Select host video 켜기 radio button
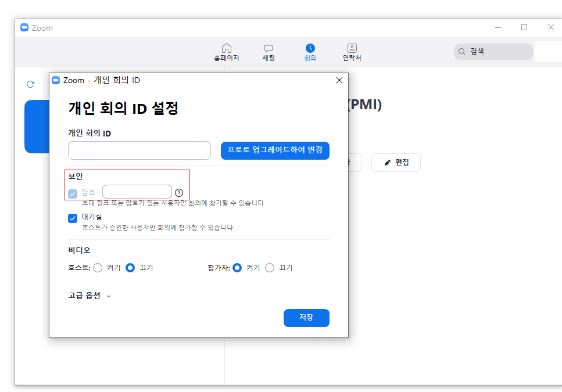The image size is (562, 392). click(98, 268)
